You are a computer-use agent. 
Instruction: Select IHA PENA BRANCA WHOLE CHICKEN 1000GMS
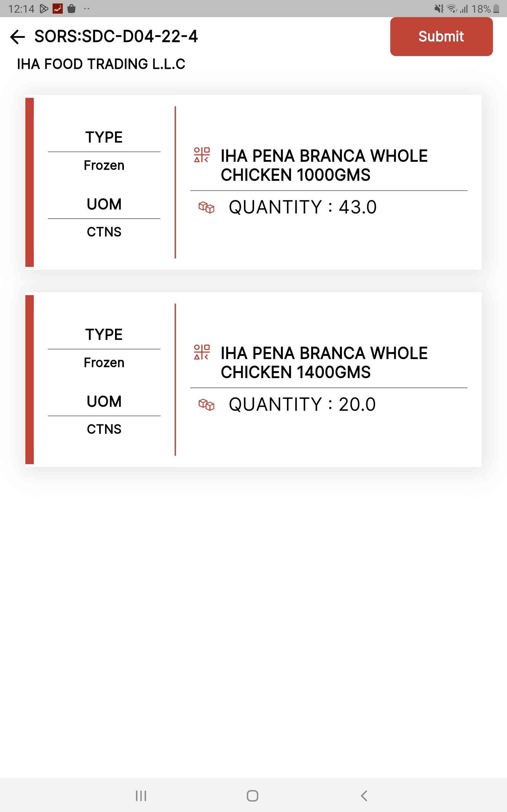pyautogui.click(x=324, y=166)
